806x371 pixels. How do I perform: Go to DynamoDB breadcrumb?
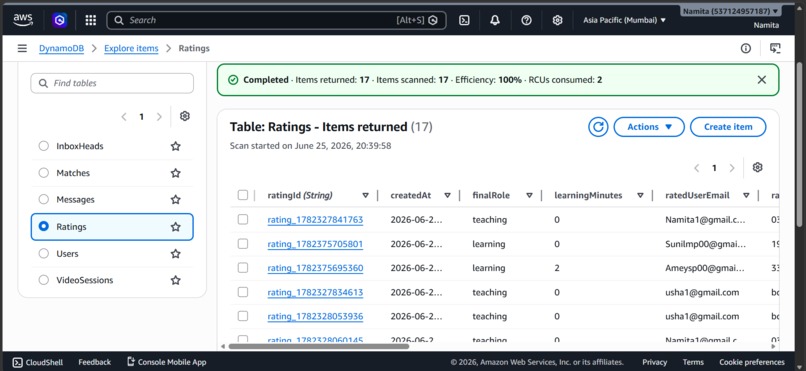coord(61,48)
